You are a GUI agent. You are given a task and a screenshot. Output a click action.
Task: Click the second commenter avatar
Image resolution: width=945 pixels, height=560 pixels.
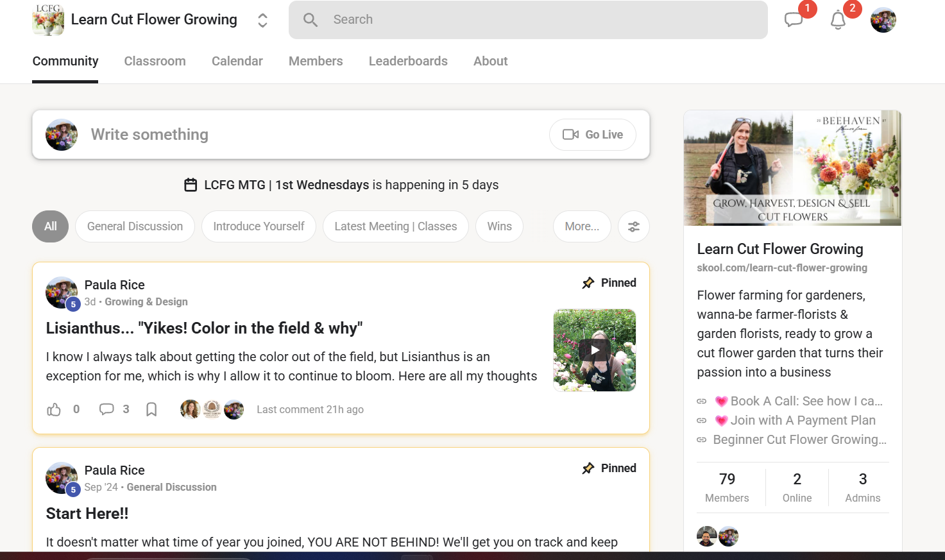pos(212,409)
